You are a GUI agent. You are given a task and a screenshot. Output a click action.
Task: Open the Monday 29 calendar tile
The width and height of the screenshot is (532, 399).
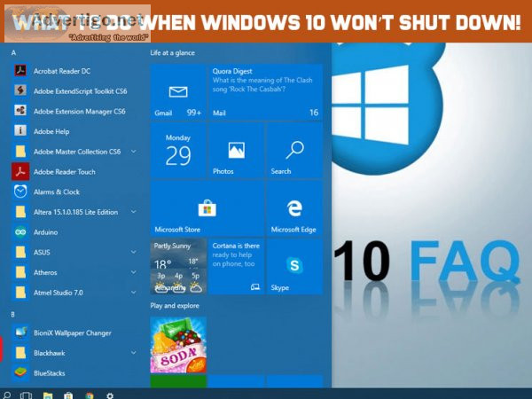pyautogui.click(x=178, y=150)
